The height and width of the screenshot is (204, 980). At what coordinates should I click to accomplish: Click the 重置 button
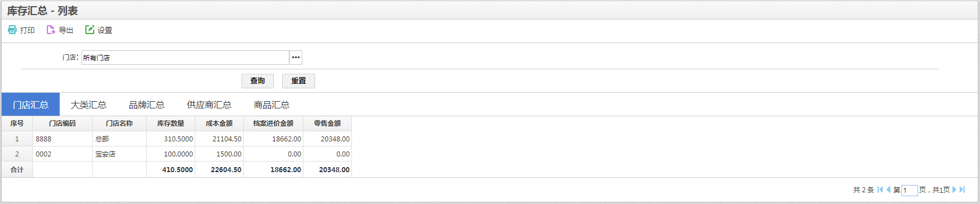click(298, 81)
